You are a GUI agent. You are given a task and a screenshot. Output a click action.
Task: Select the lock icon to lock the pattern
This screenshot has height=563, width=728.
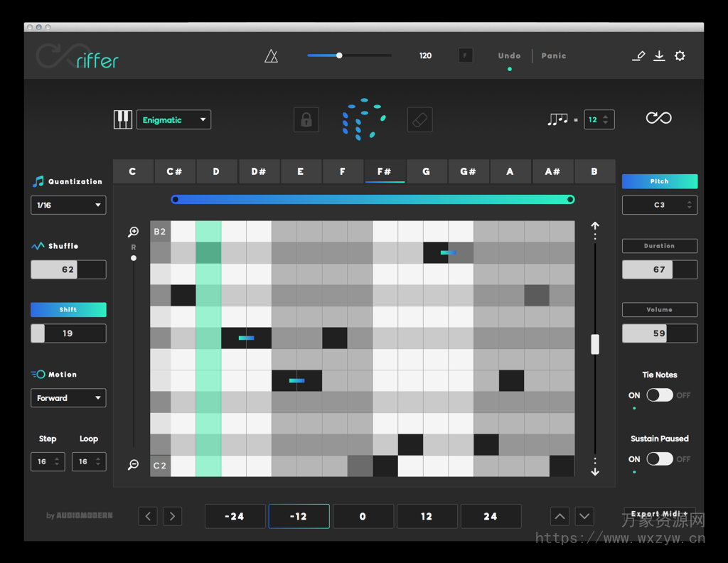[x=306, y=119]
